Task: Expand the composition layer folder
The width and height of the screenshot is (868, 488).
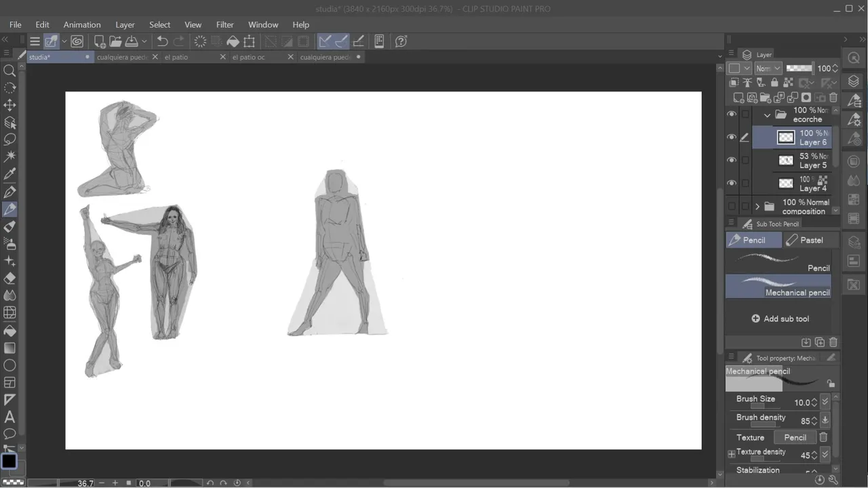Action: 757,206
